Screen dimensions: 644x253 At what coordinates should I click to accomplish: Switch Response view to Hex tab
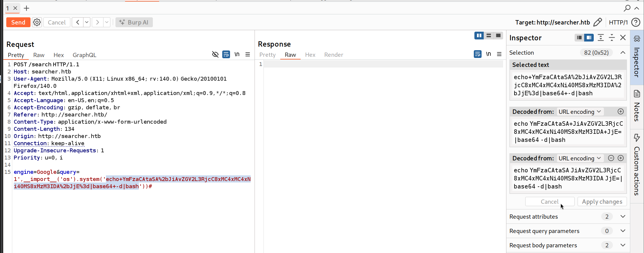[310, 55]
